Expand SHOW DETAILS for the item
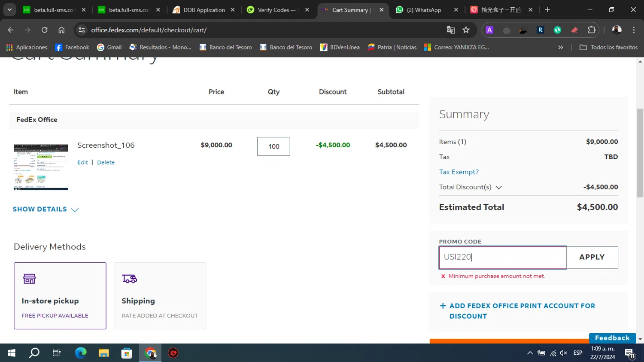The width and height of the screenshot is (644, 362). [46, 209]
